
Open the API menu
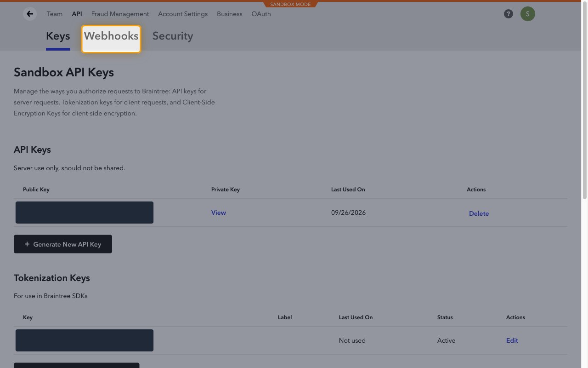click(x=77, y=14)
